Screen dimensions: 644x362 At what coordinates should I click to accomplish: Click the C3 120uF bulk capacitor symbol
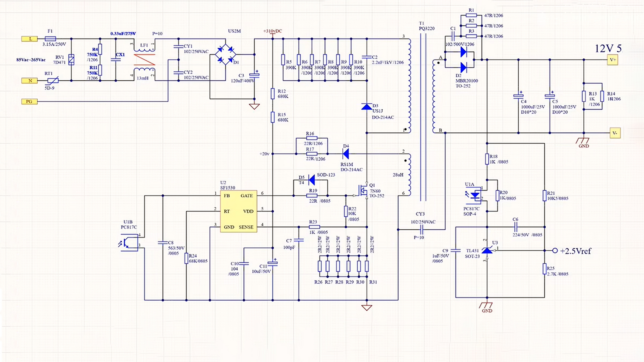[x=254, y=75]
